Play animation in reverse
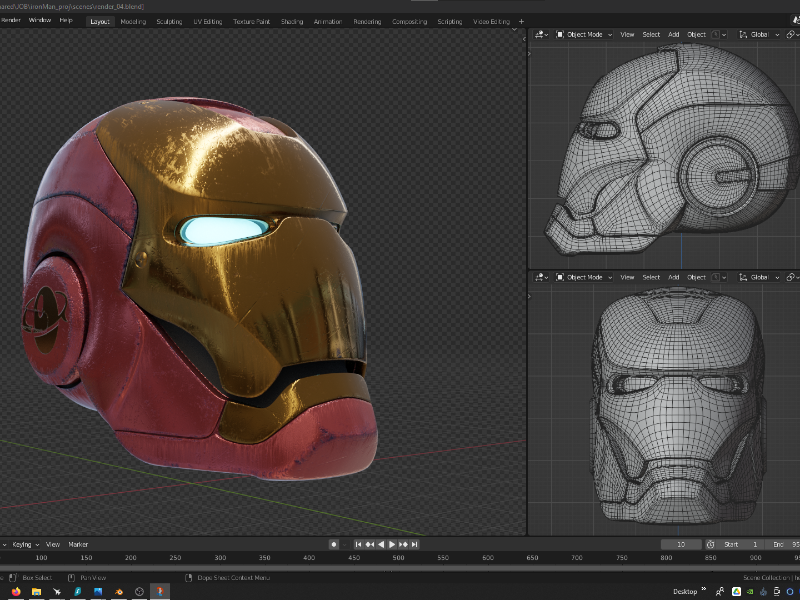 381,544
